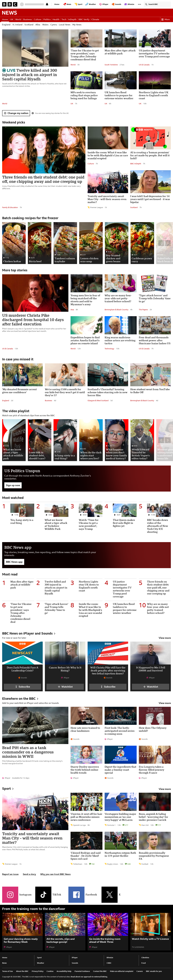Viewport: 173px width, 980px height.
Task: Focus the Search BBC field
Action: click(157, 4)
